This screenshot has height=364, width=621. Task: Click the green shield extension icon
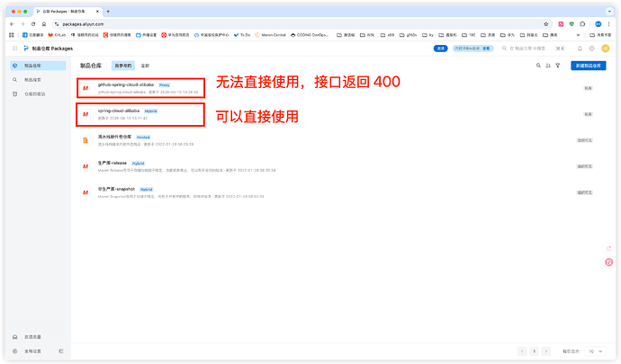(x=571, y=24)
